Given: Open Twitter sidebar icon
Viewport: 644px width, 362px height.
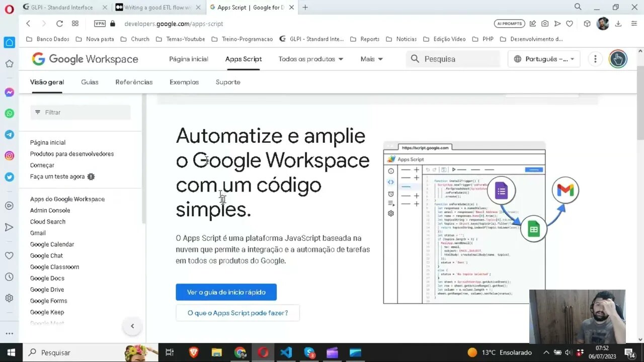Looking at the screenshot, I should click(x=9, y=177).
